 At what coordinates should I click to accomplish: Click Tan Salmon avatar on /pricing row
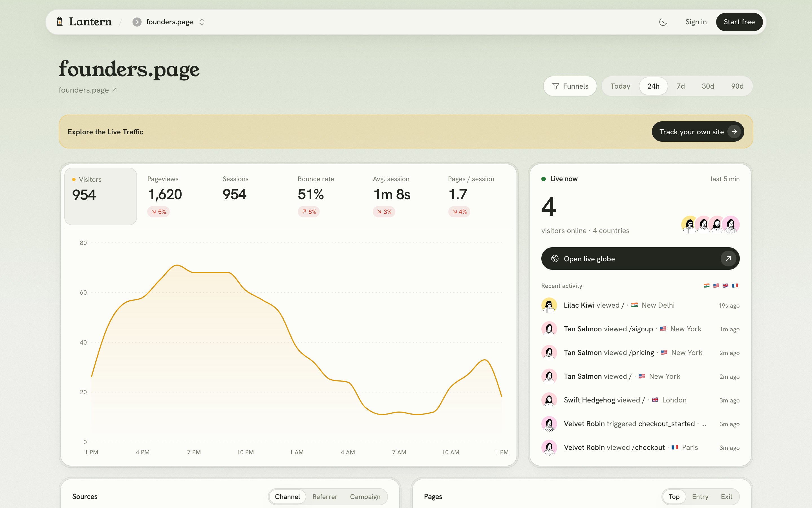549,352
